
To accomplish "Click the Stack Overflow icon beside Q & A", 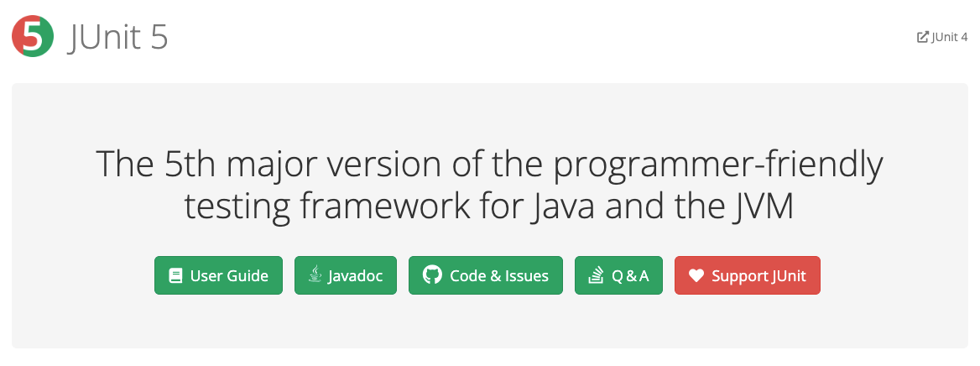I will tap(596, 275).
